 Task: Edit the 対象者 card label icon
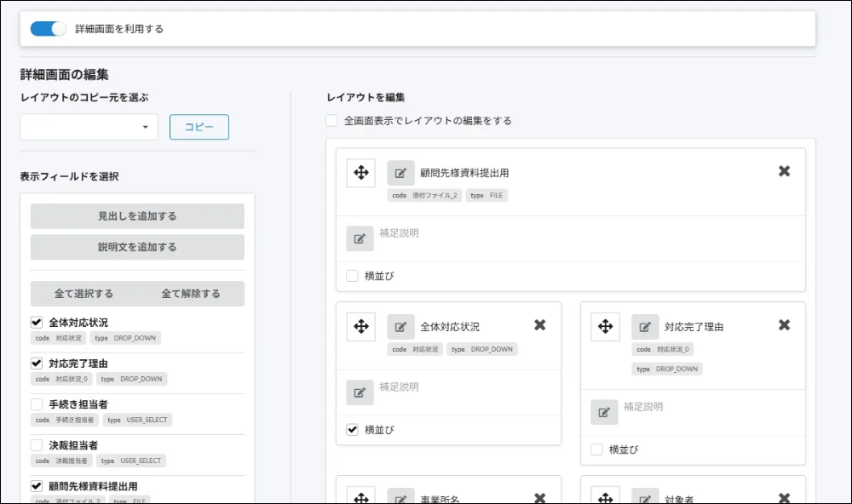(645, 497)
